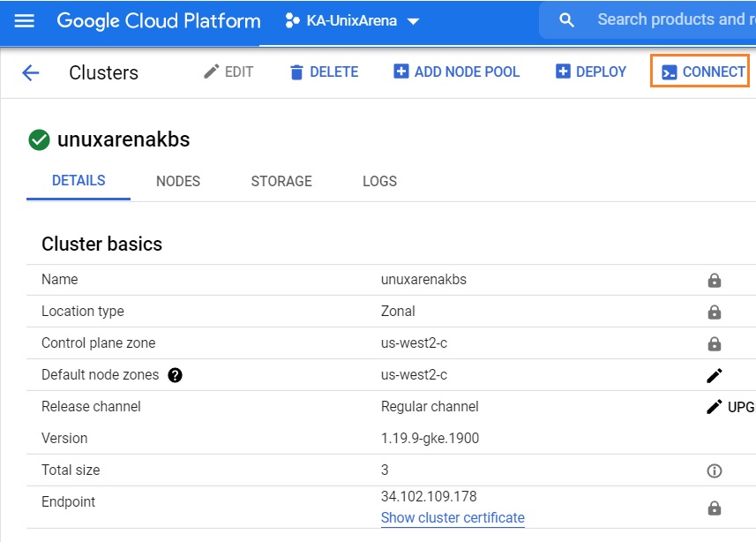Open the KA-UnixArena project selector
756x542 pixels.
tap(353, 21)
